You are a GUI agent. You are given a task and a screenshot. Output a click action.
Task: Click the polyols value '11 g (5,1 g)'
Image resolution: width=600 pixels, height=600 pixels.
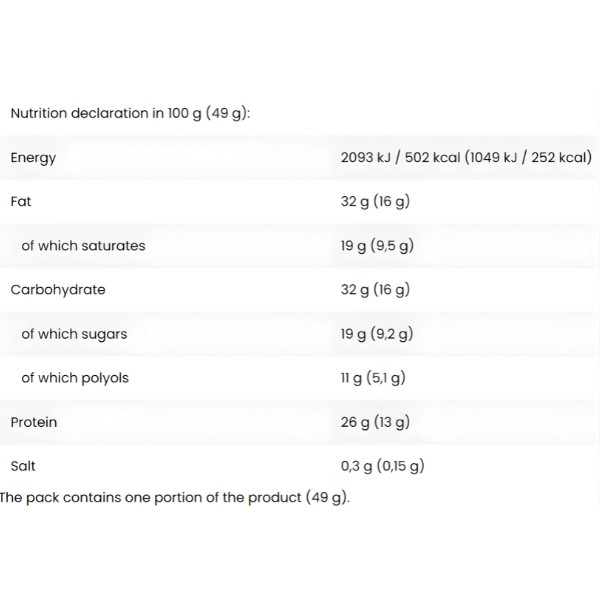[373, 378]
